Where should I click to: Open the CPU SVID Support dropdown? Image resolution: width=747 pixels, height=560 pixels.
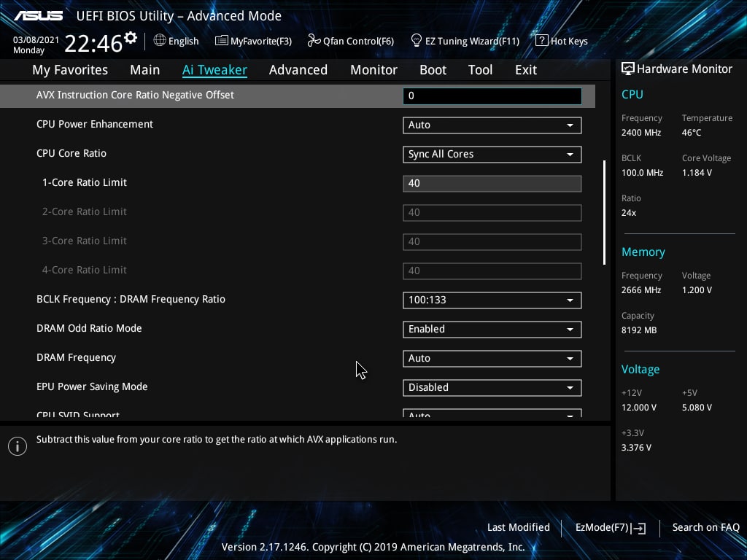click(492, 413)
